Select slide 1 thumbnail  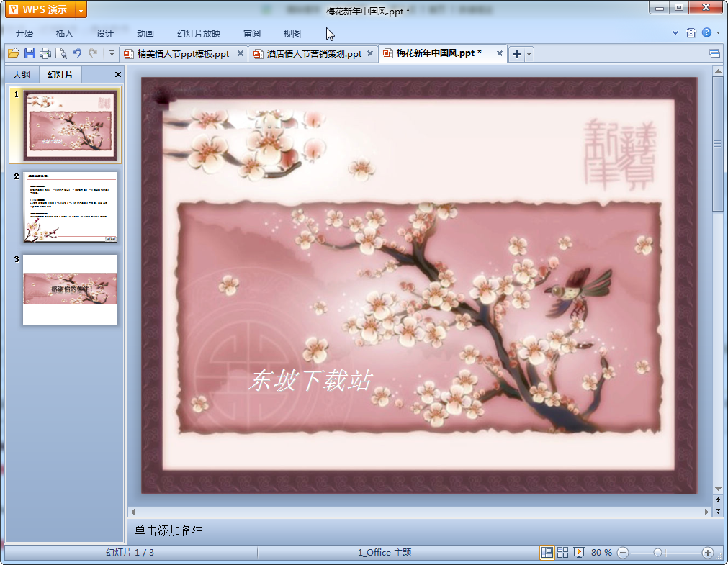pyautogui.click(x=70, y=125)
